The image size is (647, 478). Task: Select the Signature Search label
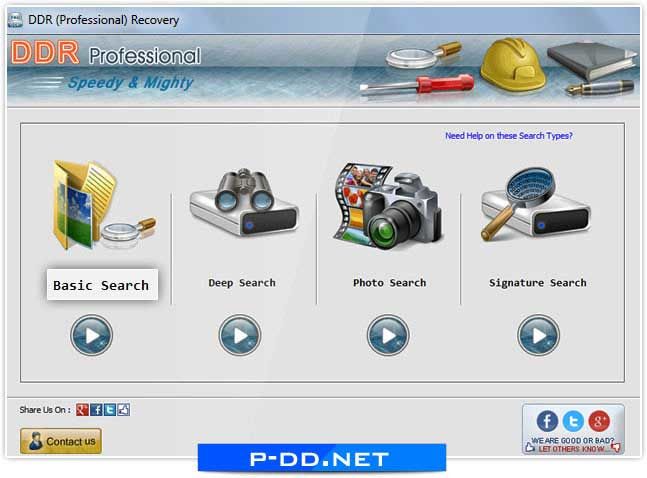(538, 283)
